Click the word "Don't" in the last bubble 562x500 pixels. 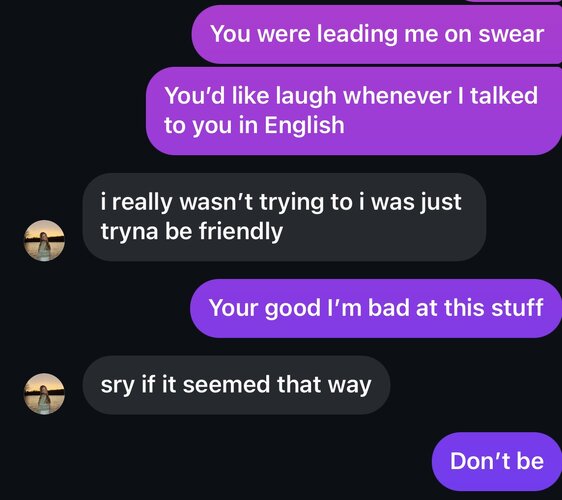pyautogui.click(x=480, y=461)
